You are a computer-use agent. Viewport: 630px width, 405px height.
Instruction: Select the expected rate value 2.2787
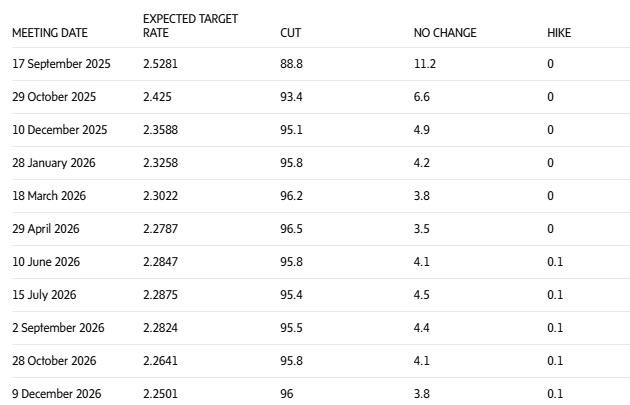point(161,229)
